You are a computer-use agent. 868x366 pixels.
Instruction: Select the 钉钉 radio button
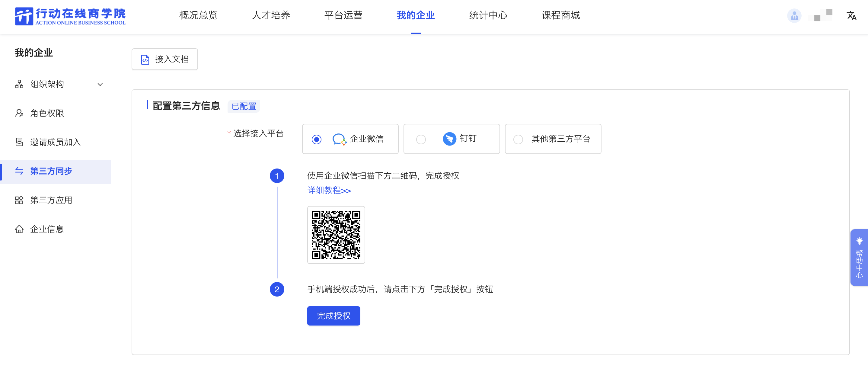pyautogui.click(x=420, y=139)
